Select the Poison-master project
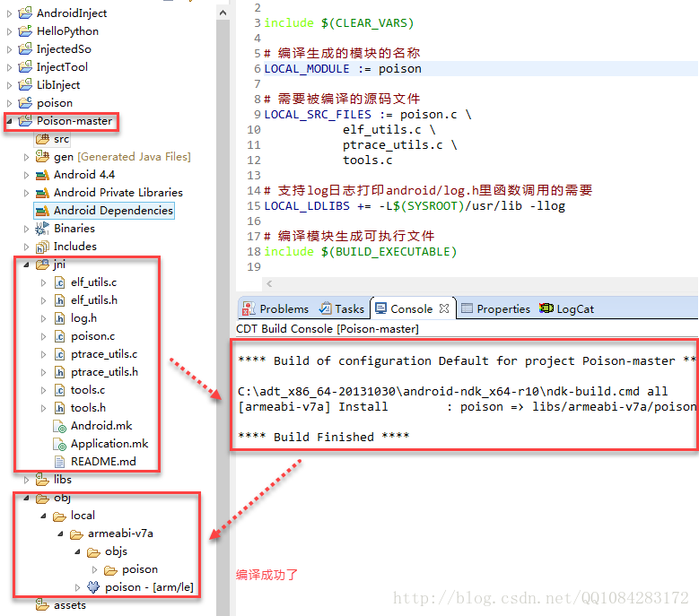Screen dimensions: 699x616 pos(74,121)
